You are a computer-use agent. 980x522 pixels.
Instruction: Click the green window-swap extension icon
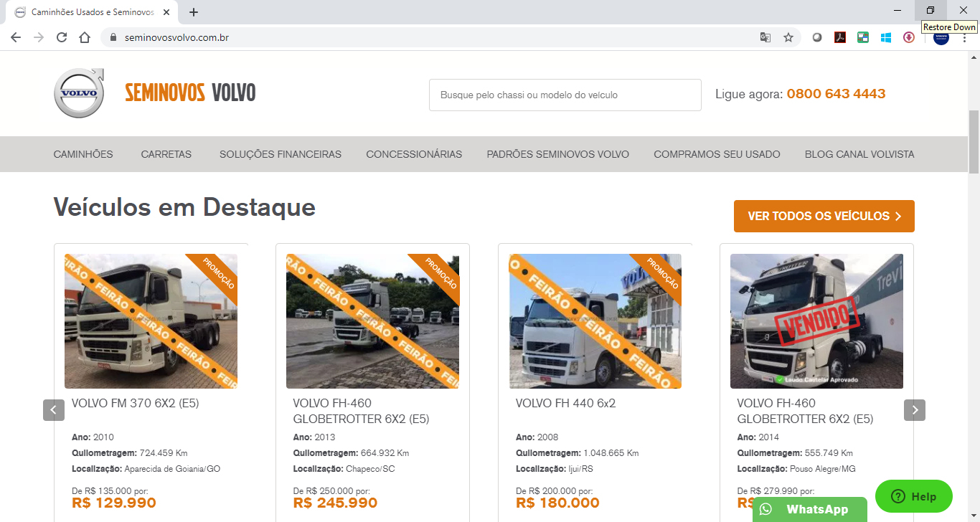[863, 37]
